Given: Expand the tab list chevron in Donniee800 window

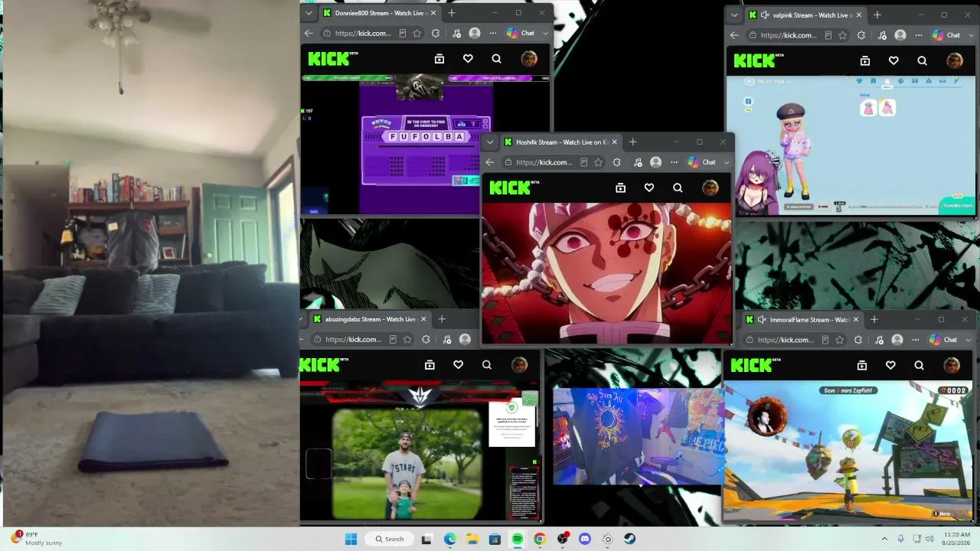Looking at the screenshot, I should 309,13.
